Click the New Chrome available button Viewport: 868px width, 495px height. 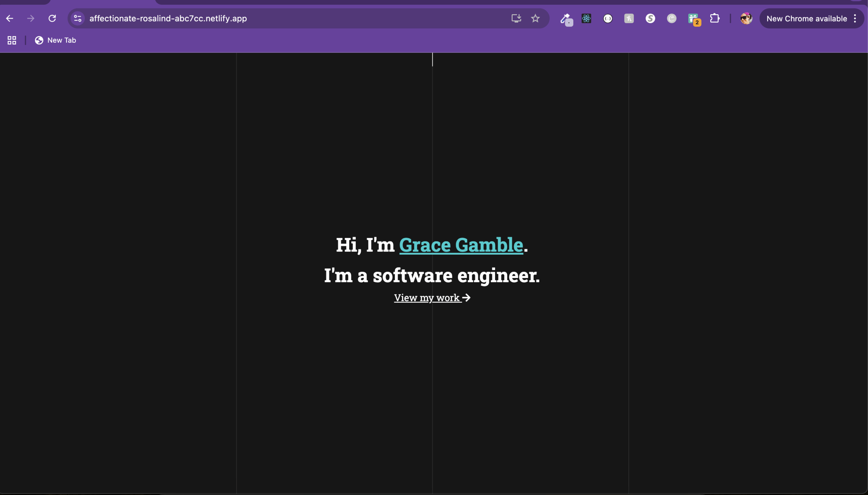pos(807,18)
